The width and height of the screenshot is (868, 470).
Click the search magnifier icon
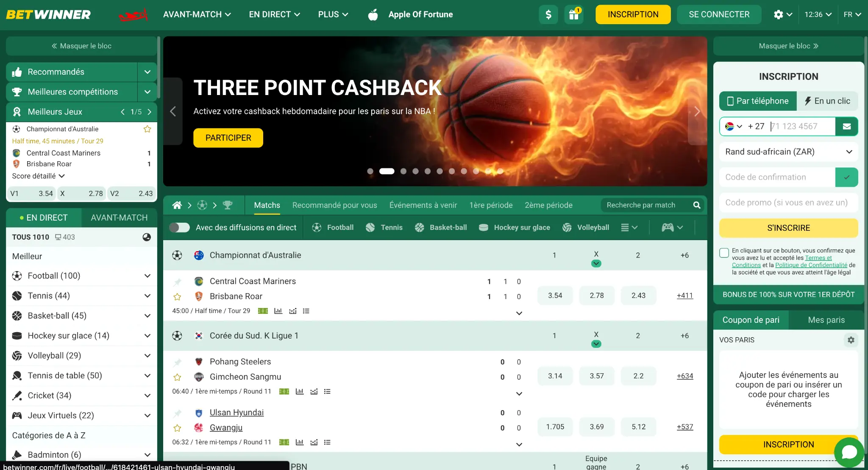pos(697,205)
